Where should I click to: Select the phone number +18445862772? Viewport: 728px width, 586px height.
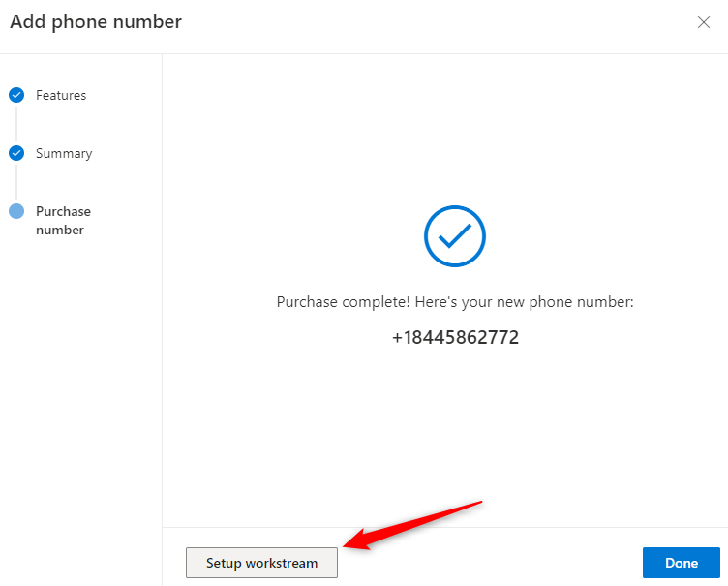click(455, 338)
